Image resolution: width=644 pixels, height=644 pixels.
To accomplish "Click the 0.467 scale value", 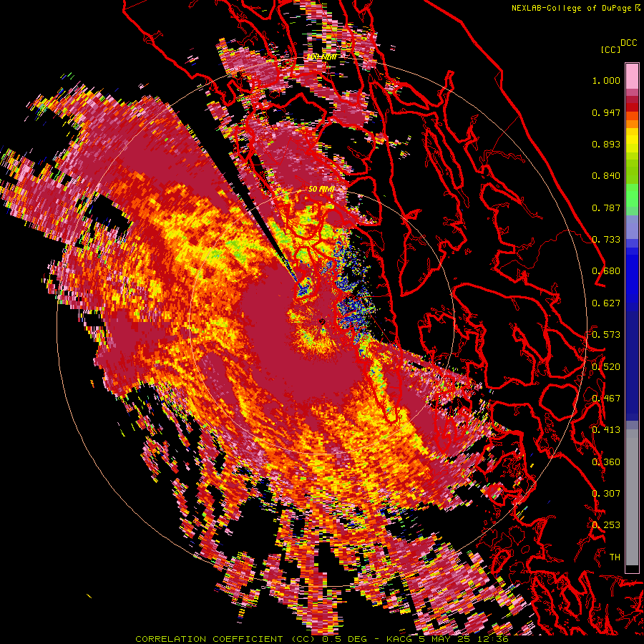I will tap(606, 399).
